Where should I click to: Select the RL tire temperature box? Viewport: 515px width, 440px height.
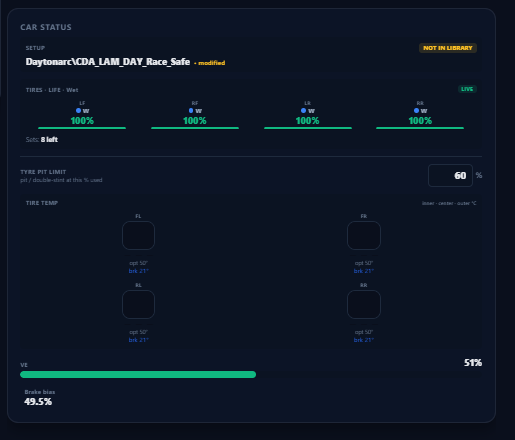click(138, 304)
